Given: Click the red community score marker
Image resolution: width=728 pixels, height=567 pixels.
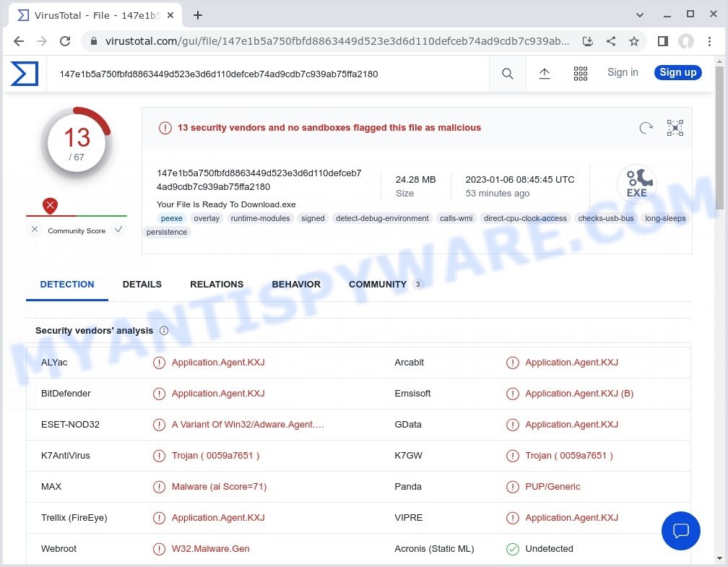Looking at the screenshot, I should pyautogui.click(x=50, y=206).
